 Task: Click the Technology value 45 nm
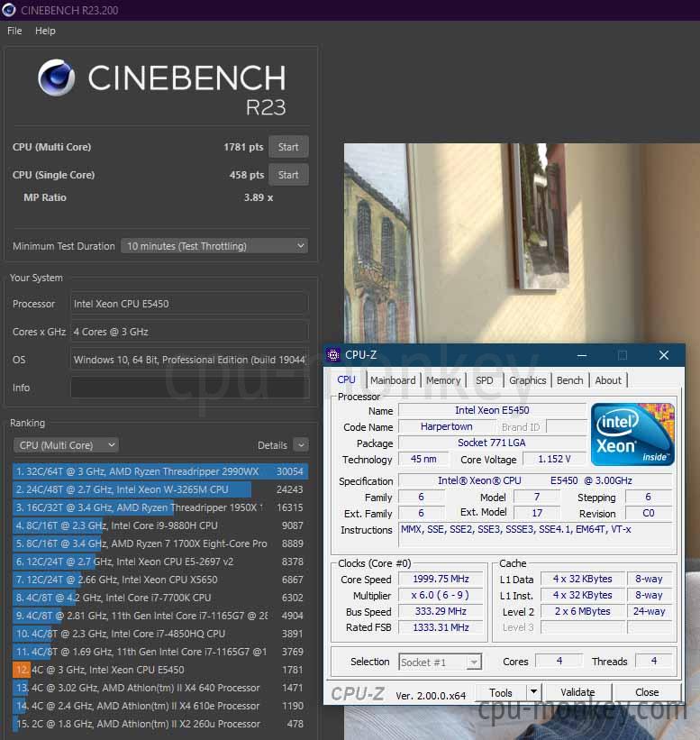point(423,459)
